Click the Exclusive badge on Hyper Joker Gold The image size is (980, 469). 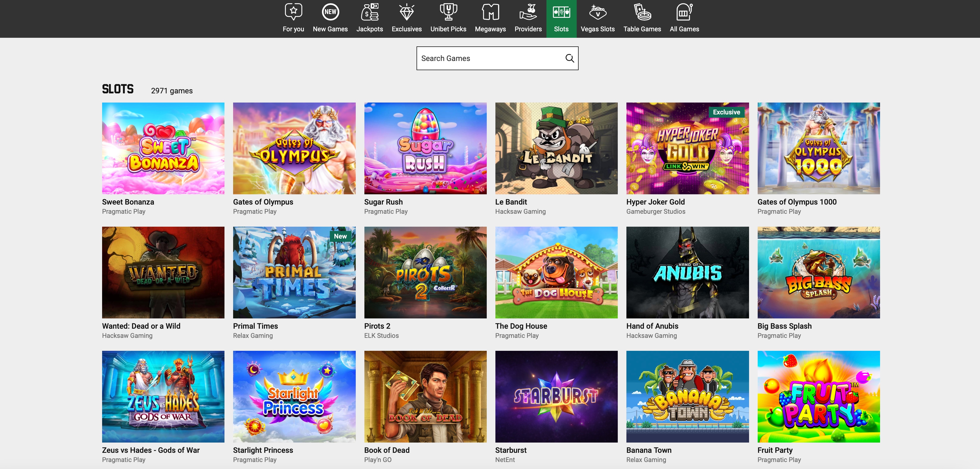pyautogui.click(x=726, y=112)
